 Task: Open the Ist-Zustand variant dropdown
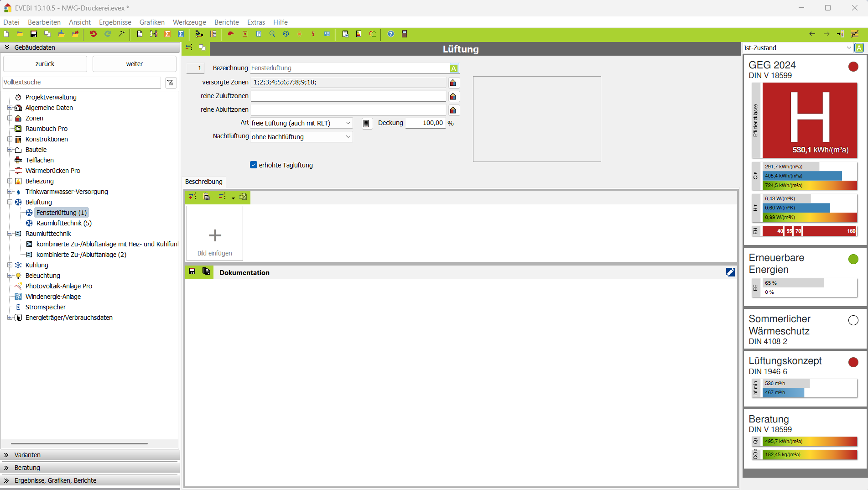tap(797, 48)
